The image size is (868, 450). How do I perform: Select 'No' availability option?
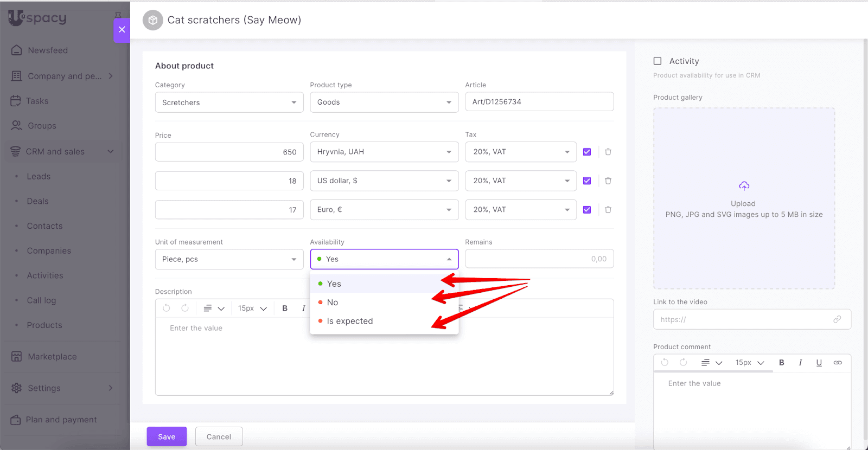click(333, 303)
